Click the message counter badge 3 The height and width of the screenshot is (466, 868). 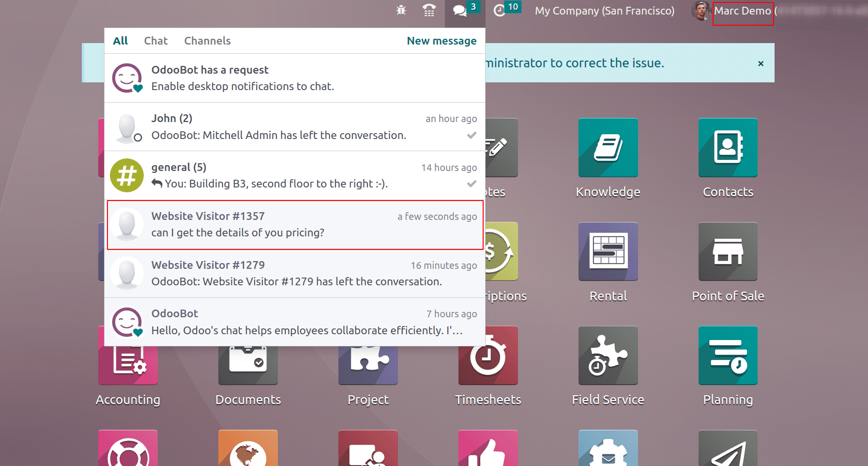tap(473, 7)
